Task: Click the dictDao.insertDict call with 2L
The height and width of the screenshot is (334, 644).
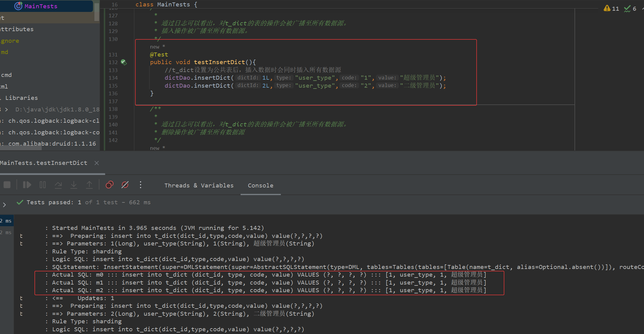Action: click(305, 86)
